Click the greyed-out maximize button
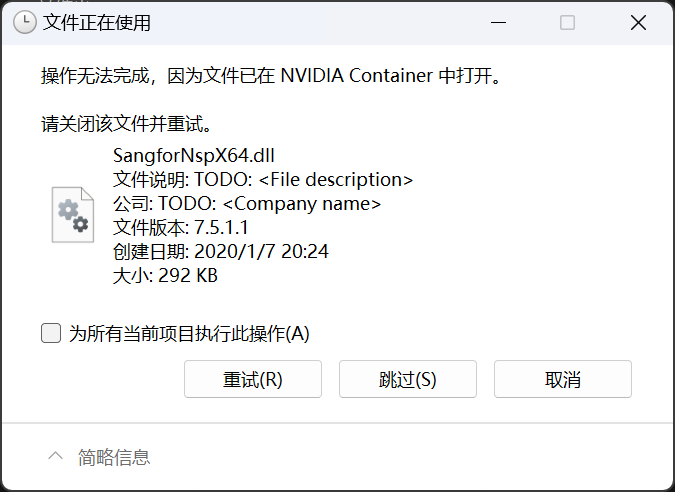 pyautogui.click(x=567, y=23)
